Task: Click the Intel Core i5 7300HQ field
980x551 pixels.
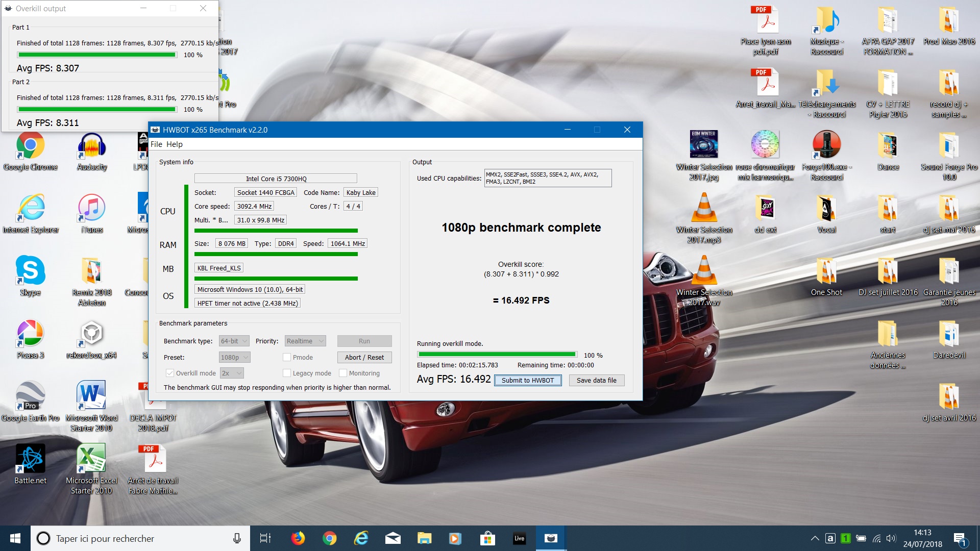Action: [276, 179]
